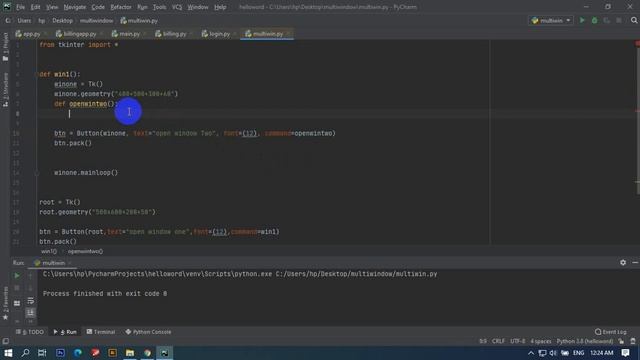640x360 pixels.
Task: Change 4 spaces indent setting
Action: coord(540,341)
